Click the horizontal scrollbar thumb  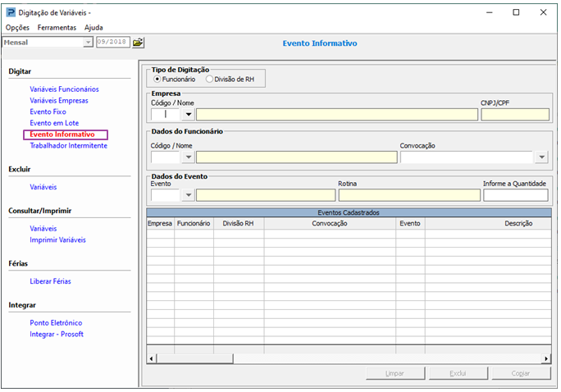coord(195,358)
